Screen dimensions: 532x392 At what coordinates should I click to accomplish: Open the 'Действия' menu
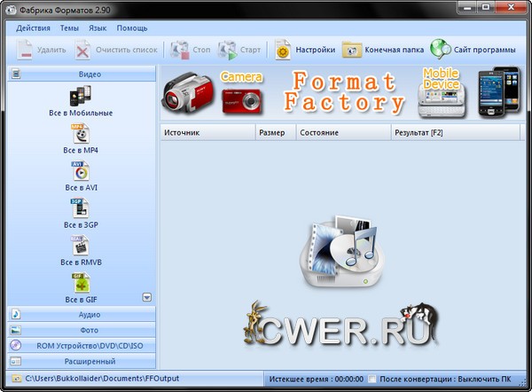[x=33, y=28]
